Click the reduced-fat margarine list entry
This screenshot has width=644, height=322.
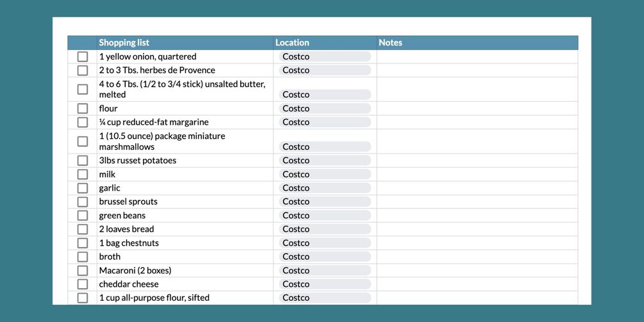[154, 122]
